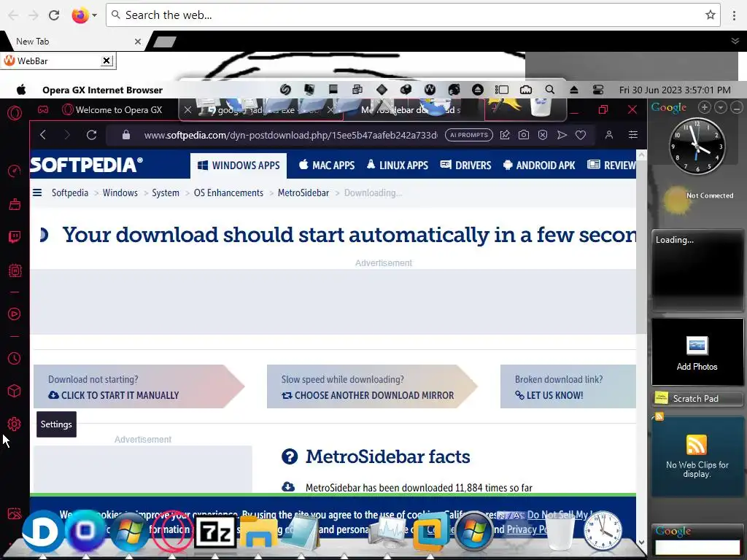
Task: Click the Spotlight magnifier in menu bar
Action: [x=550, y=90]
